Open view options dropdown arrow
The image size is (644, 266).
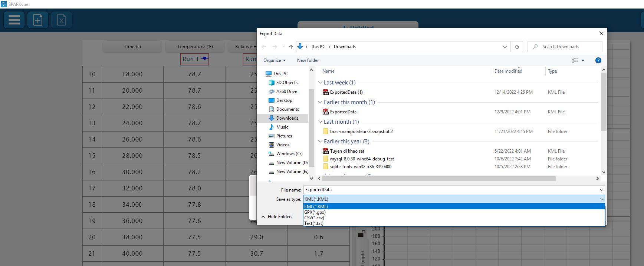pos(583,60)
